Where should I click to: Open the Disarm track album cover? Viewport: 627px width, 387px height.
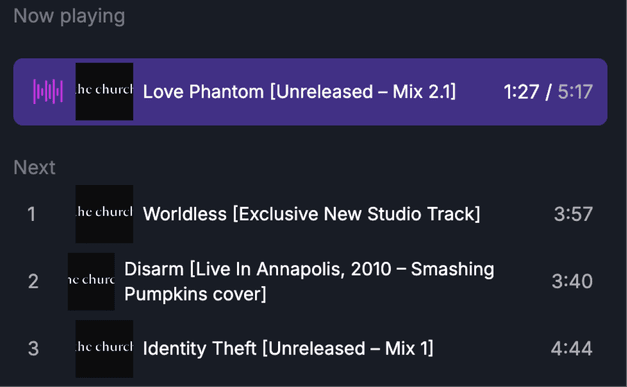click(91, 281)
